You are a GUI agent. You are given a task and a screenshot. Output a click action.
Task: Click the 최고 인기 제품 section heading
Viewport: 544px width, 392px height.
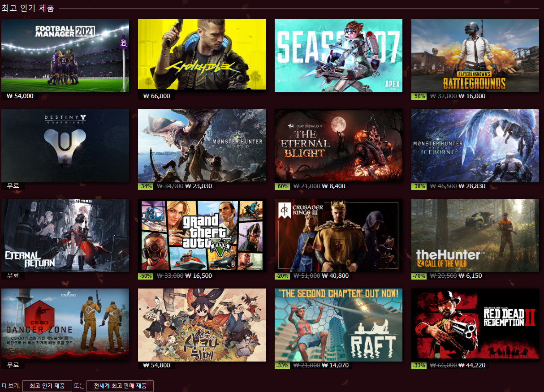(x=28, y=8)
